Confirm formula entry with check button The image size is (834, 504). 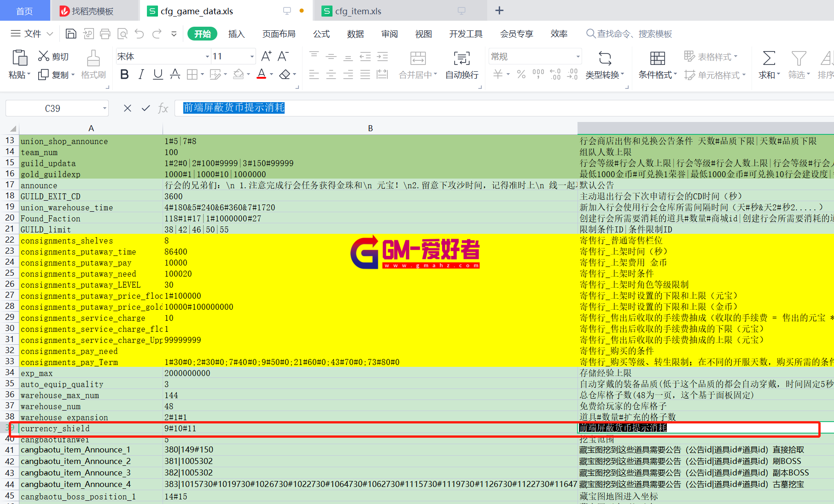point(146,108)
